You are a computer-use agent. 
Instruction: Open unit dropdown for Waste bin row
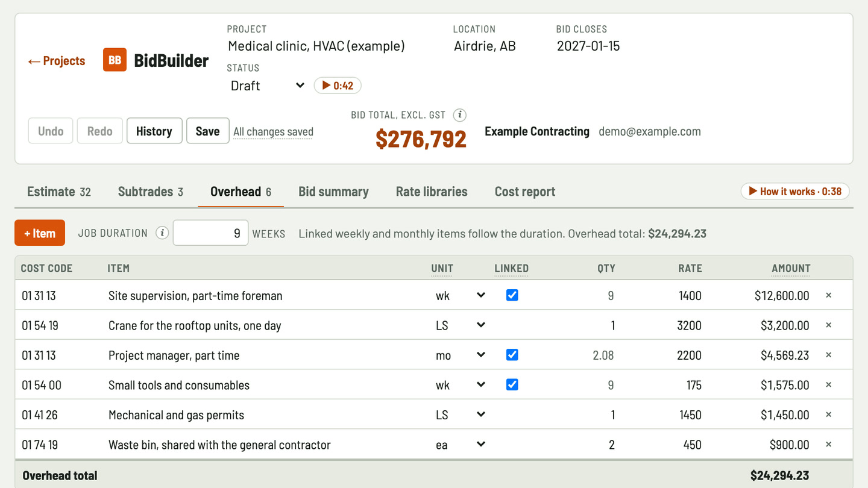461,445
